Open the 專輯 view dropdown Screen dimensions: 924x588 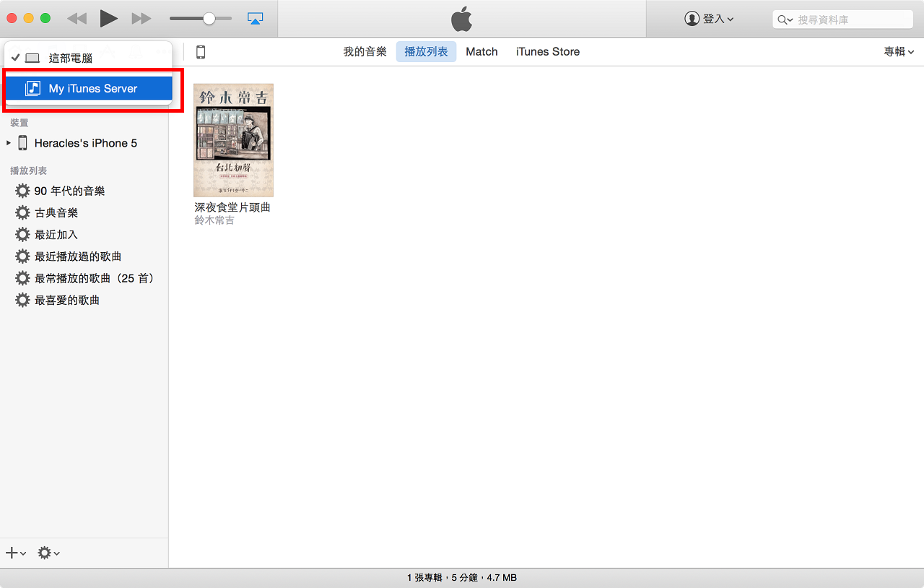899,52
